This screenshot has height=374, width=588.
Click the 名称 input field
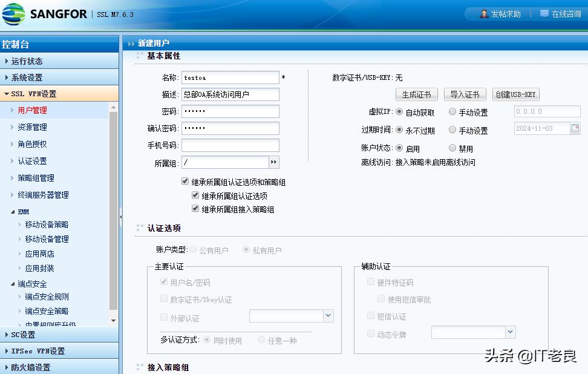230,77
